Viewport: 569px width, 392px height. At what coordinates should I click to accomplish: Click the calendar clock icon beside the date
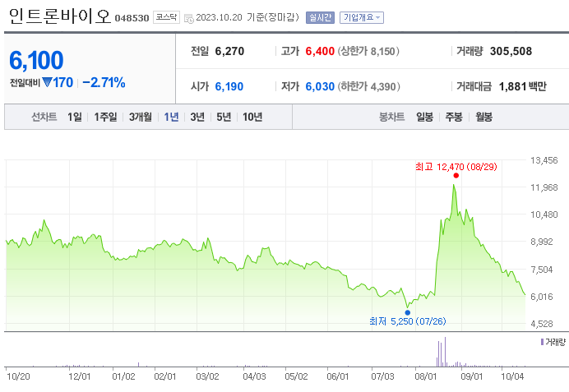(x=189, y=18)
